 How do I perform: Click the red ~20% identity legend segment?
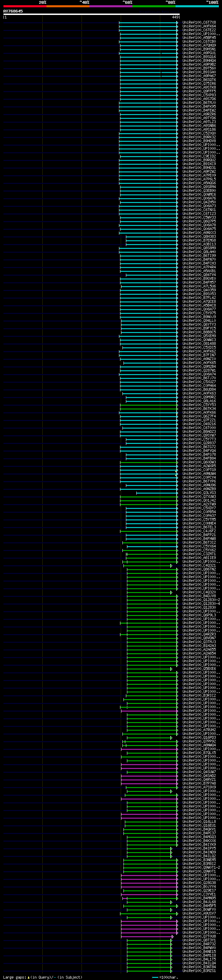point(25,6)
